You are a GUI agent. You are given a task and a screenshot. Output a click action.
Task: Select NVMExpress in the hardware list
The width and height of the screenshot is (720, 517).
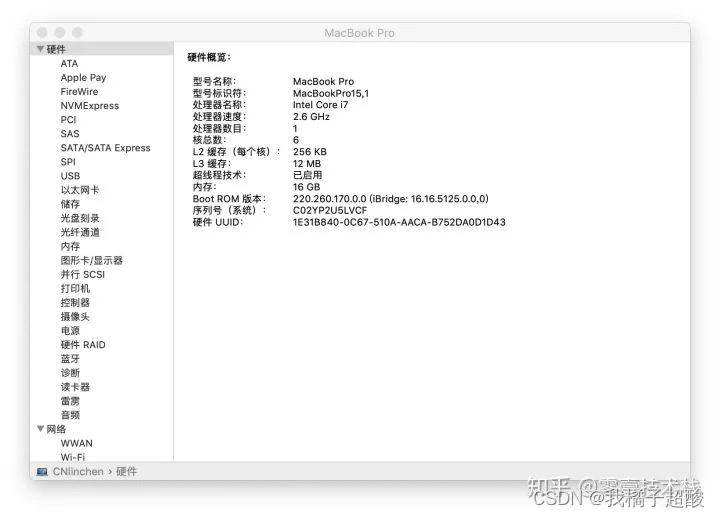[90, 106]
